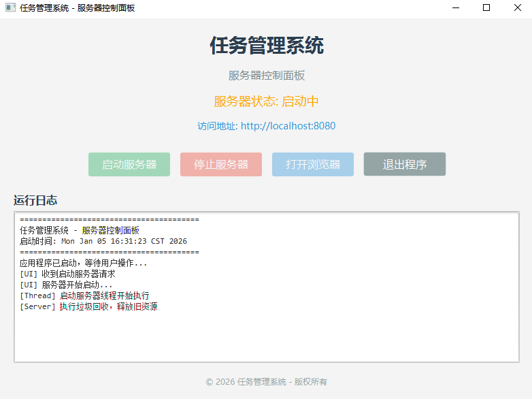Screen dimensions: 532x399
Task: Maximize the server control panel window
Action: pyautogui.click(x=486, y=8)
